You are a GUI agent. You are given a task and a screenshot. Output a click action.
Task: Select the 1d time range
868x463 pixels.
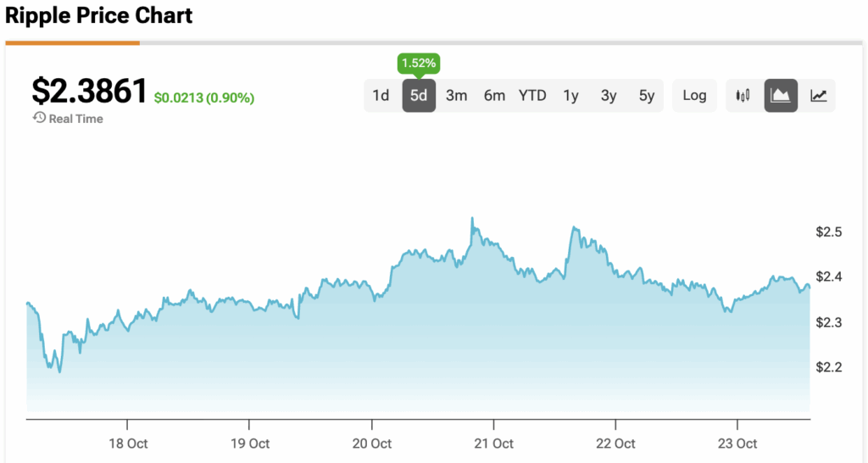pyautogui.click(x=381, y=96)
